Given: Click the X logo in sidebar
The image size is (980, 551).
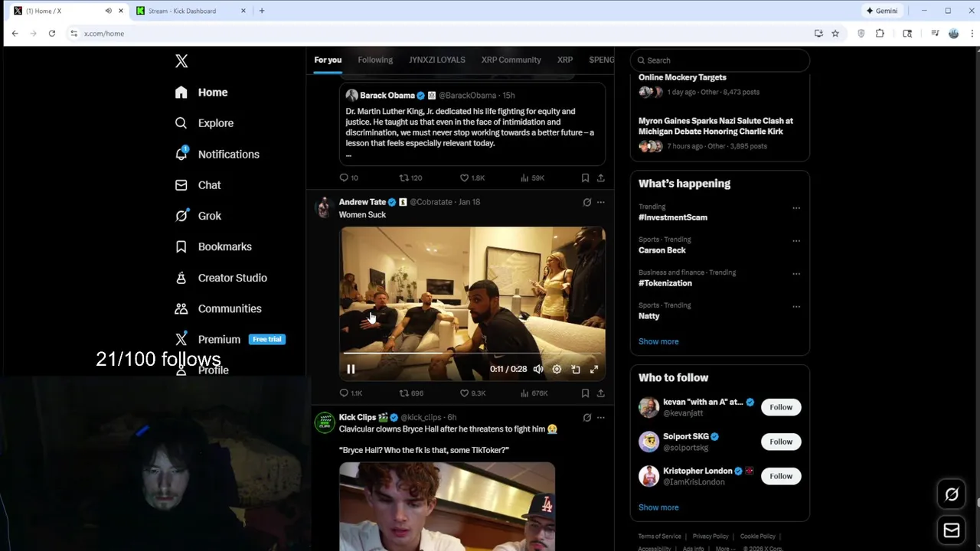Looking at the screenshot, I should tap(181, 61).
